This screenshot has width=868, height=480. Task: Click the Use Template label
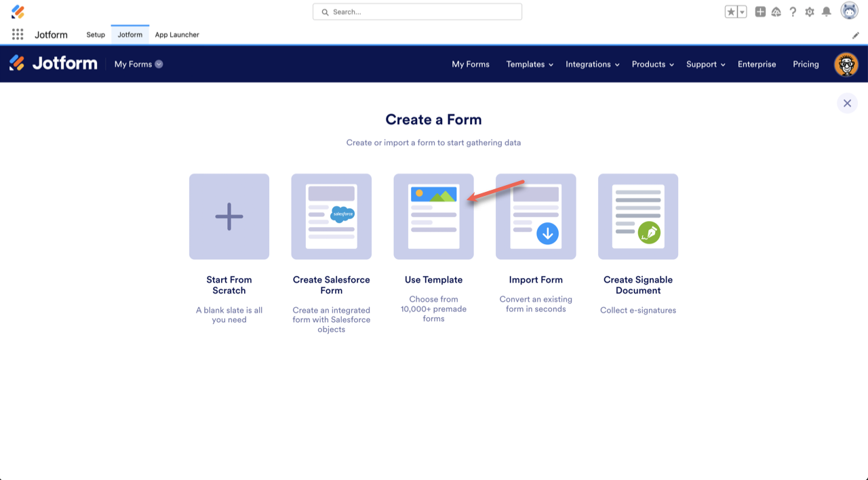coord(433,279)
